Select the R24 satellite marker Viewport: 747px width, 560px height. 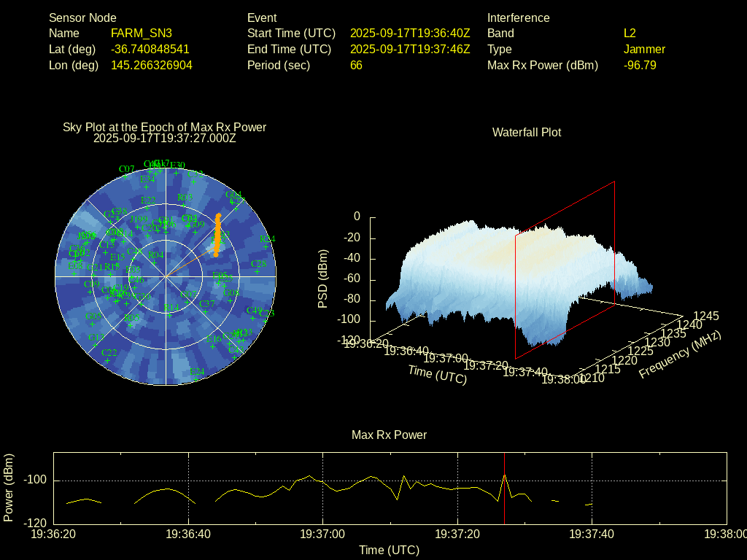point(264,246)
